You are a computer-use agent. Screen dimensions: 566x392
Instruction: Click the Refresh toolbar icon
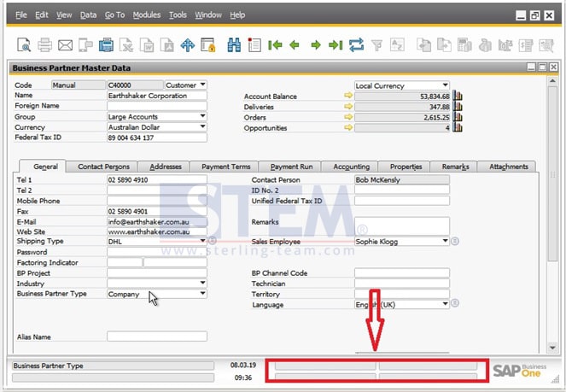(356, 45)
